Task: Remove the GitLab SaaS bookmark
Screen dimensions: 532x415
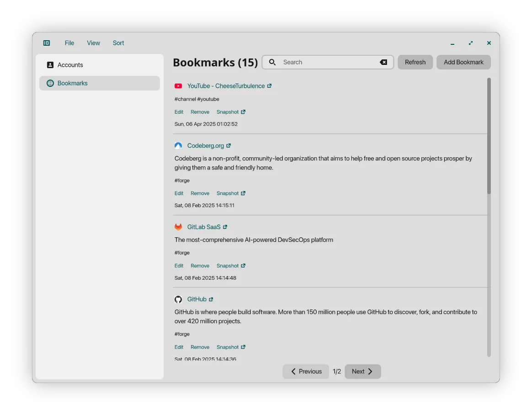Action: coord(200,266)
